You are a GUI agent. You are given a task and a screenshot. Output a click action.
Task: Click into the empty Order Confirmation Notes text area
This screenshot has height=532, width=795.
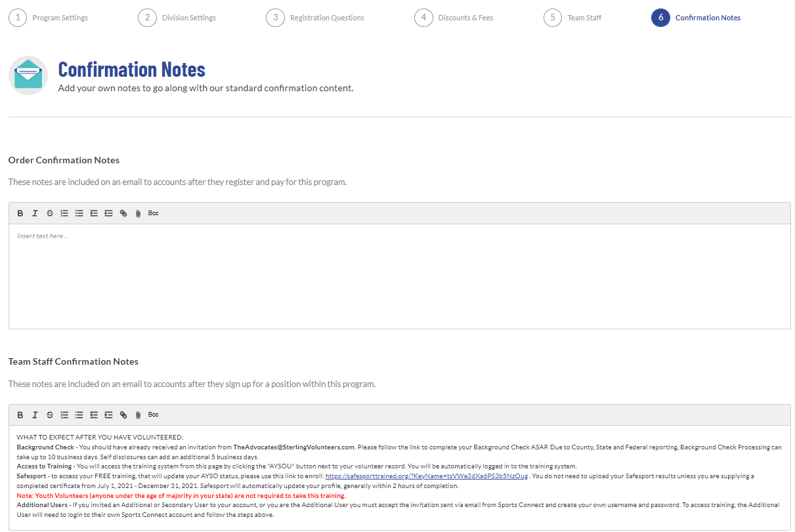(399, 276)
